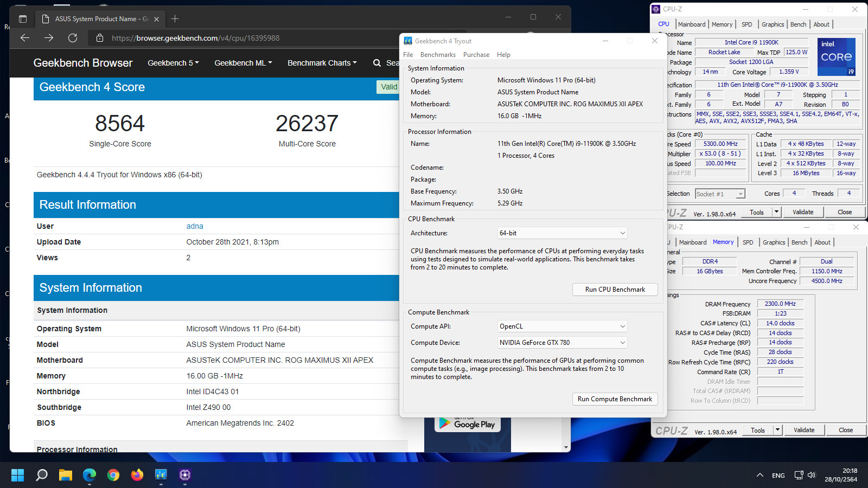Open the Purchase menu in Geekbench 4

coord(476,55)
